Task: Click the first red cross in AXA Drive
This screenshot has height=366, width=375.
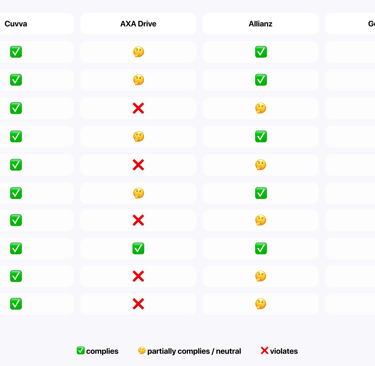Action: pyautogui.click(x=138, y=108)
